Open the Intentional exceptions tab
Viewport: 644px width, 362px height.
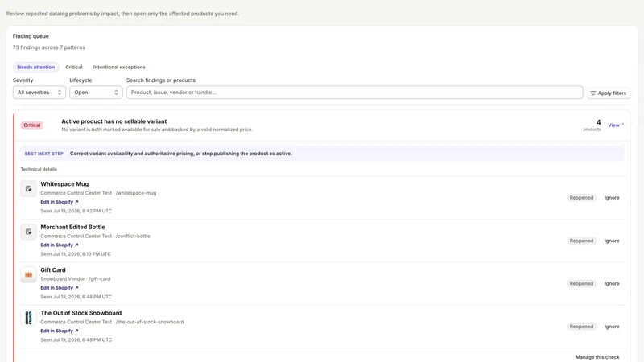(x=119, y=67)
